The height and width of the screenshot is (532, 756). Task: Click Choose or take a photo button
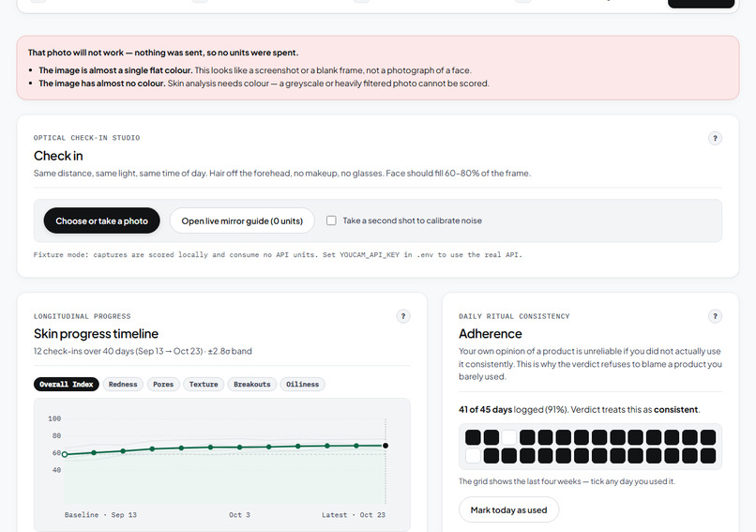pyautogui.click(x=101, y=220)
